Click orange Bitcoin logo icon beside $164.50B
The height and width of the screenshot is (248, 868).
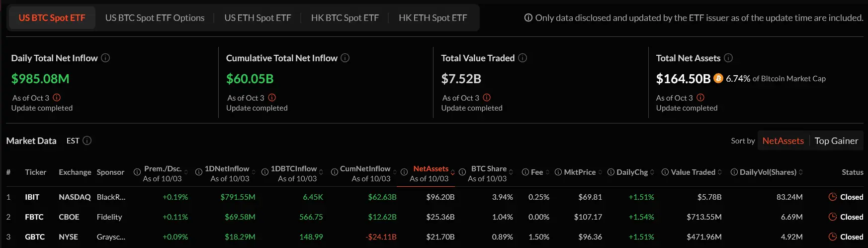(718, 78)
